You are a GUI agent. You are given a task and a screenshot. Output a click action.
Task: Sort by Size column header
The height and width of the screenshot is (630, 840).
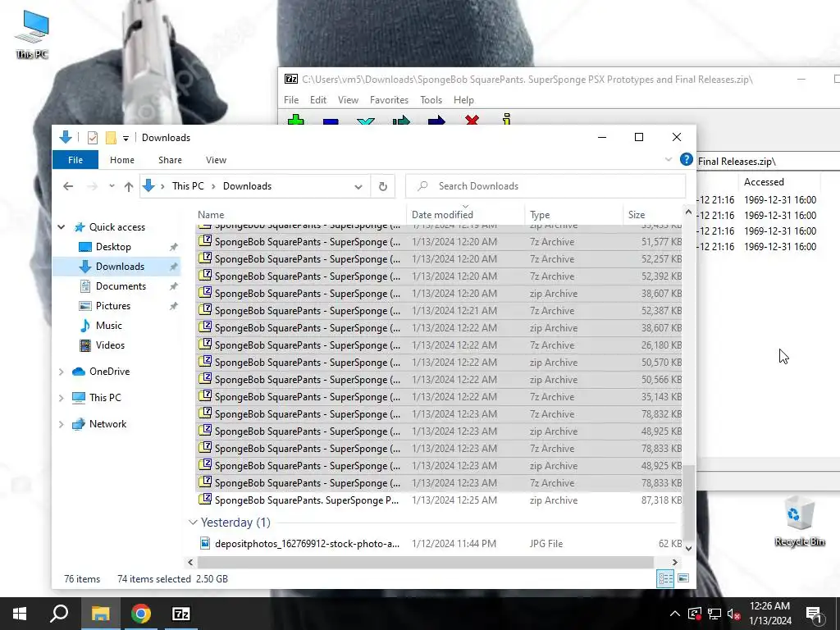click(652, 215)
